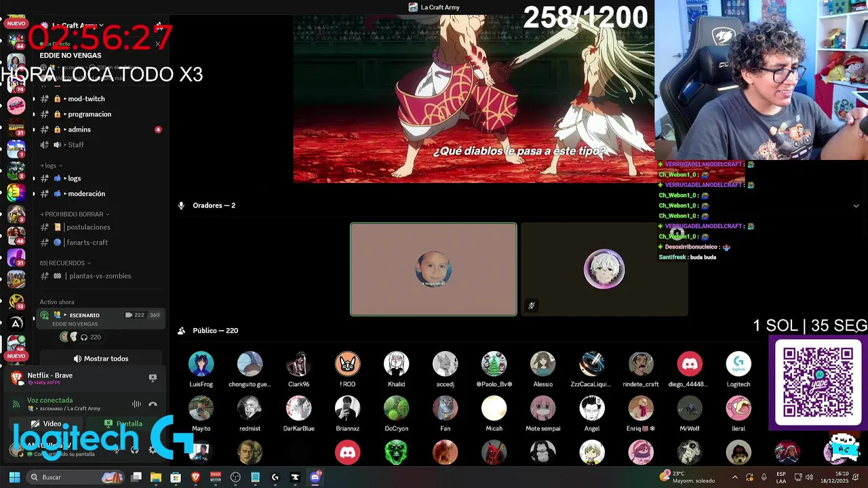Toggle the microphone mute in user panel

117,449
